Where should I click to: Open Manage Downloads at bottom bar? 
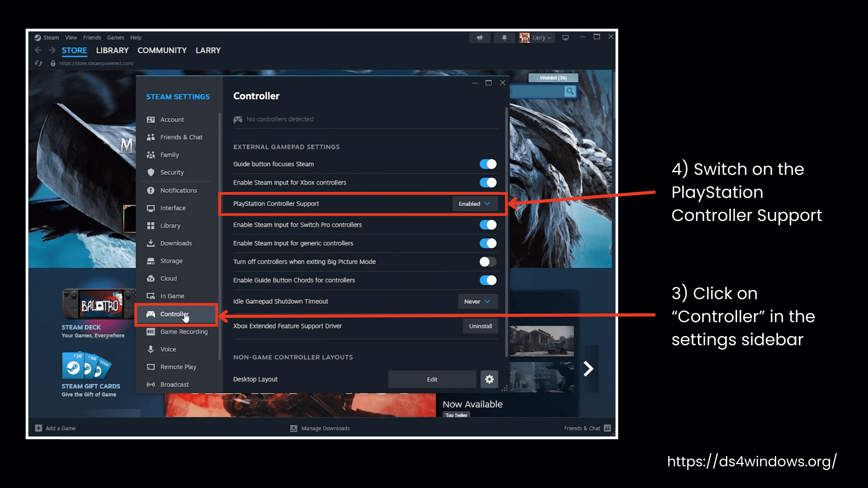coord(320,428)
